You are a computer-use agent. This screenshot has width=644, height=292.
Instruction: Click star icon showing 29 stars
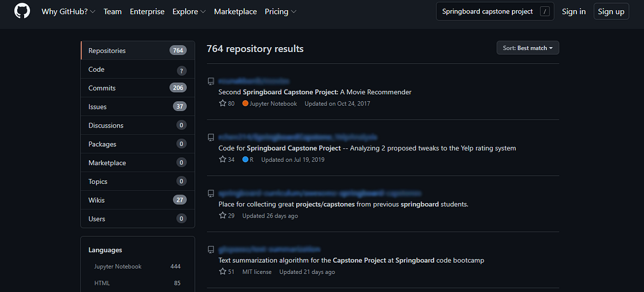point(223,215)
